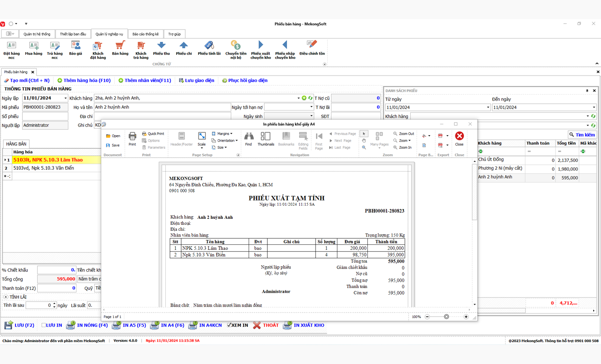Open the Margins dropdown
The height and width of the screenshot is (364, 601).
coord(223,134)
